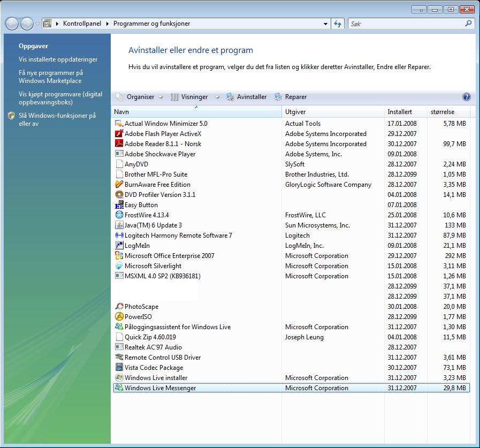Open Få nye programmer på Windows Marketplace

pyautogui.click(x=51, y=77)
